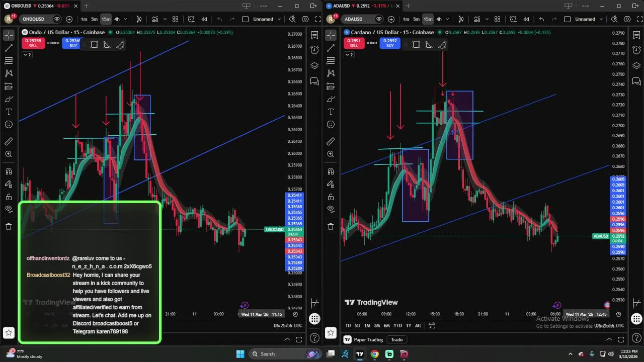Open chart settings hexagon in ONDOUSD toolbar

305,19
